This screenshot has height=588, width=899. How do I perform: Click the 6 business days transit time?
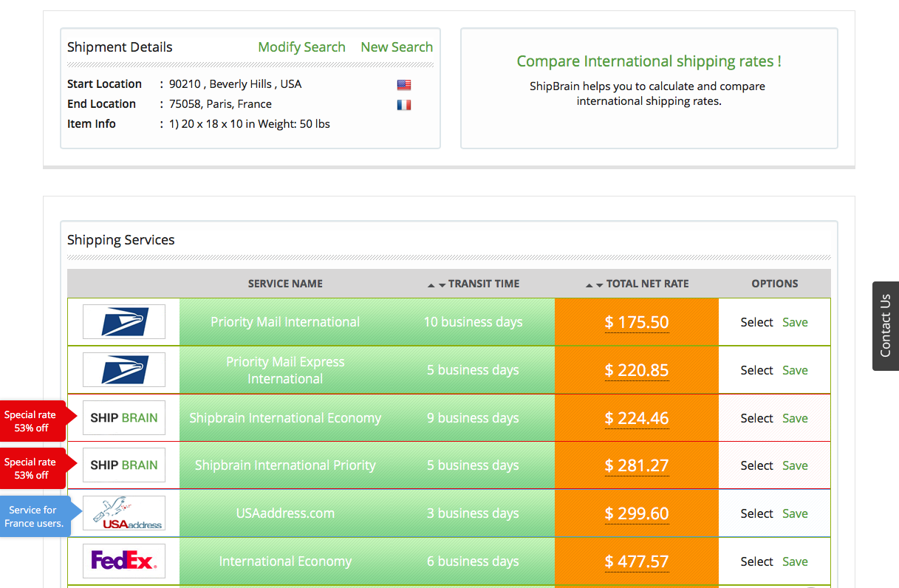click(473, 561)
